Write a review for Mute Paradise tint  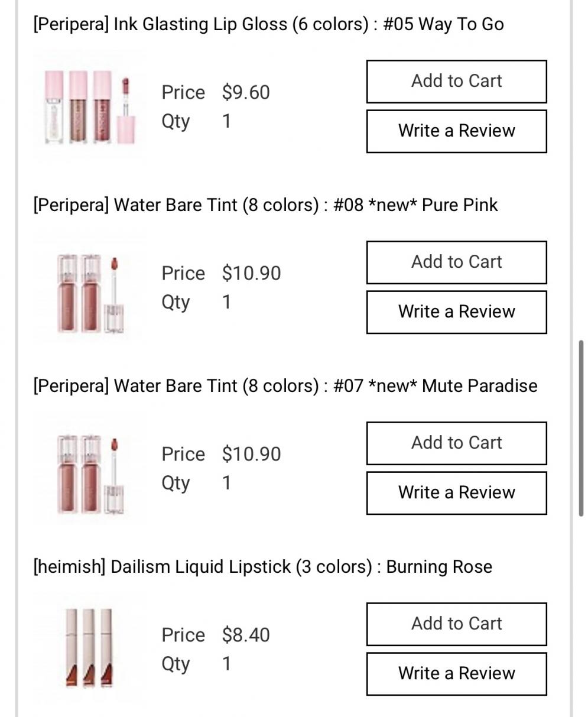(x=456, y=493)
